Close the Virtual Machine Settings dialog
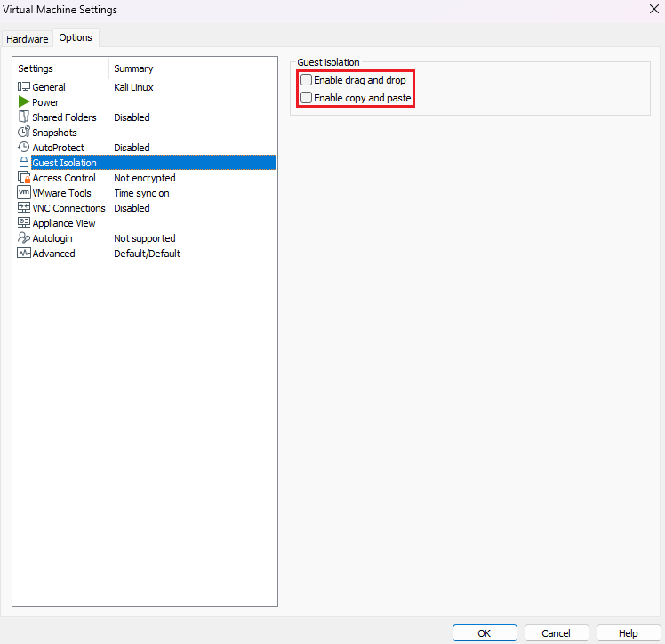Screen dimensions: 665x644 pos(653,9)
